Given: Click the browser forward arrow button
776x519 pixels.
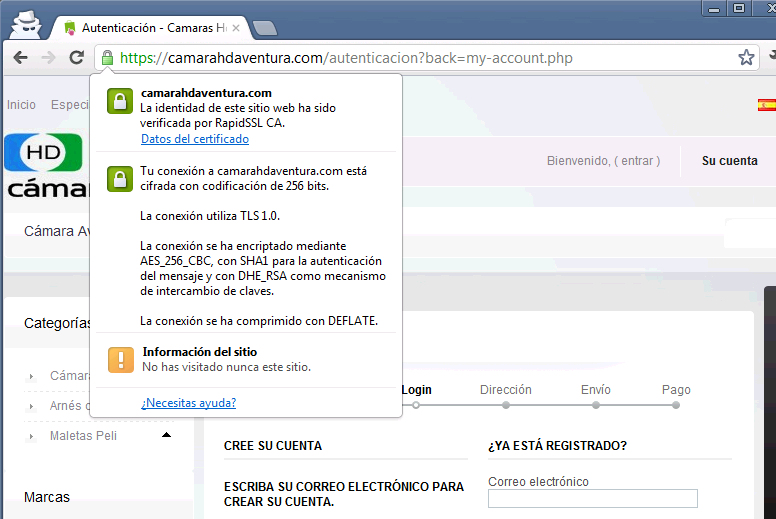Looking at the screenshot, I should click(48, 58).
